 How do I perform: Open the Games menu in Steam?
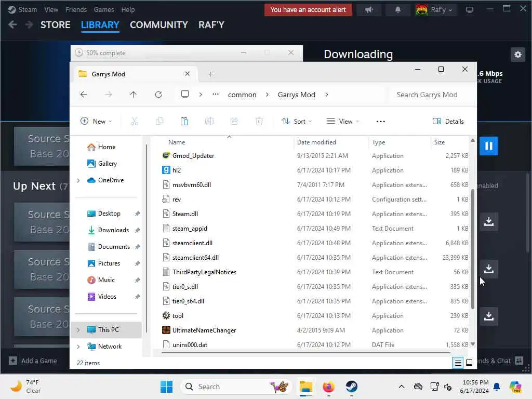(104, 10)
